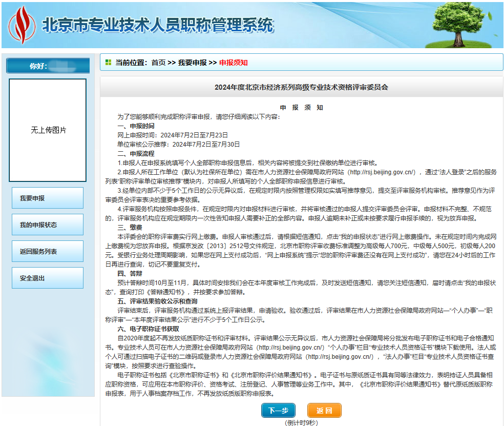Click the orange 返回 button
The height and width of the screenshot is (426, 504).
324,410
